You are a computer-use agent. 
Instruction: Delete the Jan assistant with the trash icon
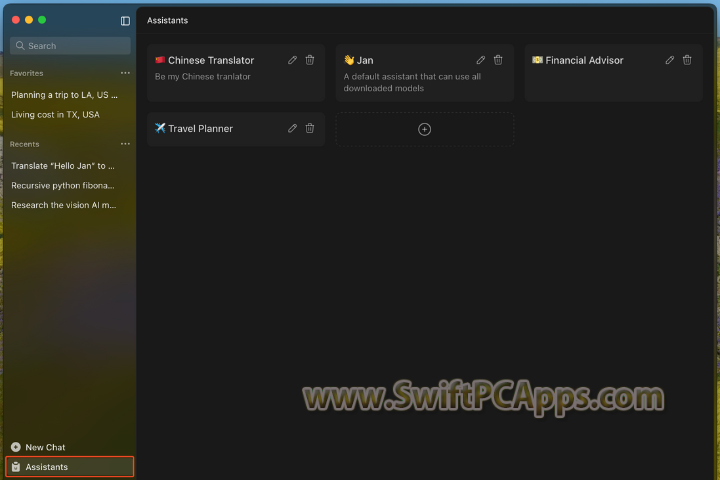click(498, 60)
